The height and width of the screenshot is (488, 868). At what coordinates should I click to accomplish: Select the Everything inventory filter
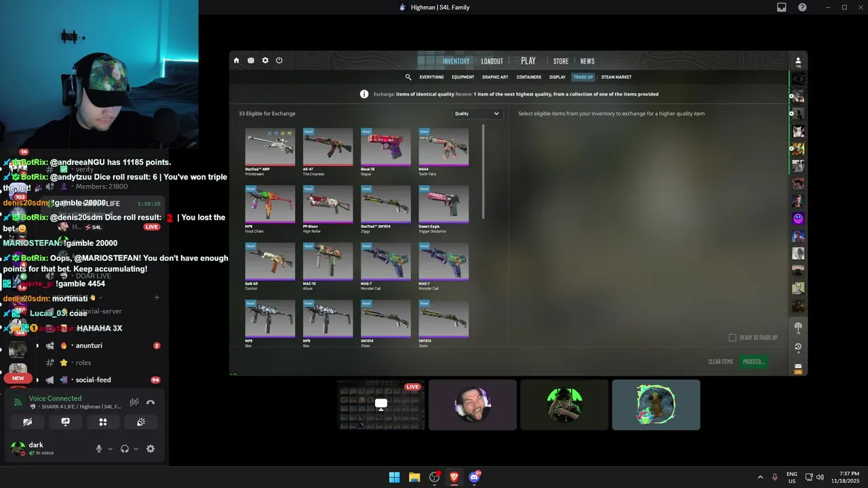431,77
